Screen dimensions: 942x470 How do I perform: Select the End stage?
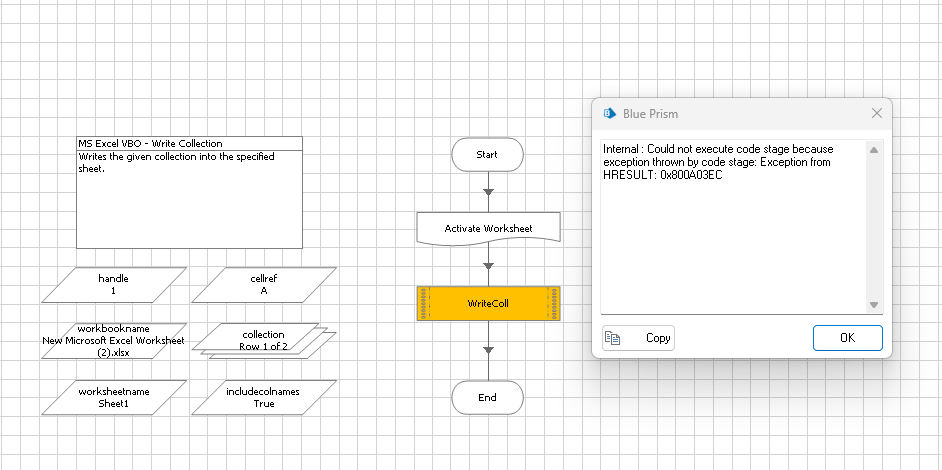pos(487,397)
